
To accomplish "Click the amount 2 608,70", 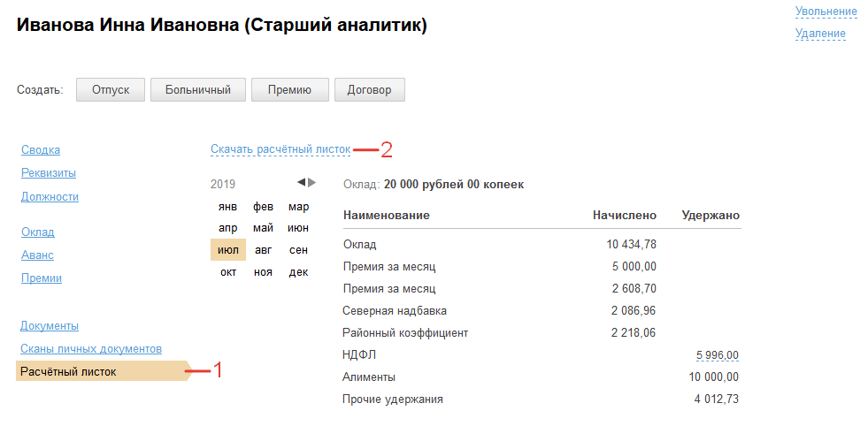I will click(634, 289).
